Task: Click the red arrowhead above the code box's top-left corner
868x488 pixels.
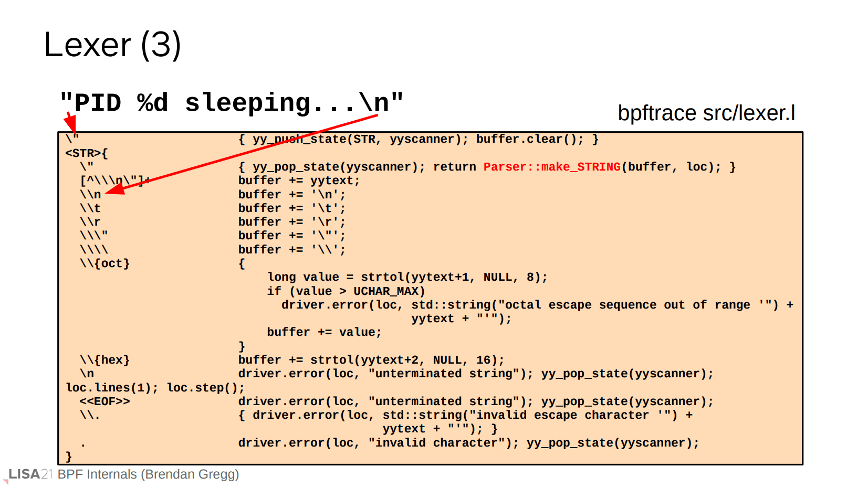Action: (x=71, y=124)
